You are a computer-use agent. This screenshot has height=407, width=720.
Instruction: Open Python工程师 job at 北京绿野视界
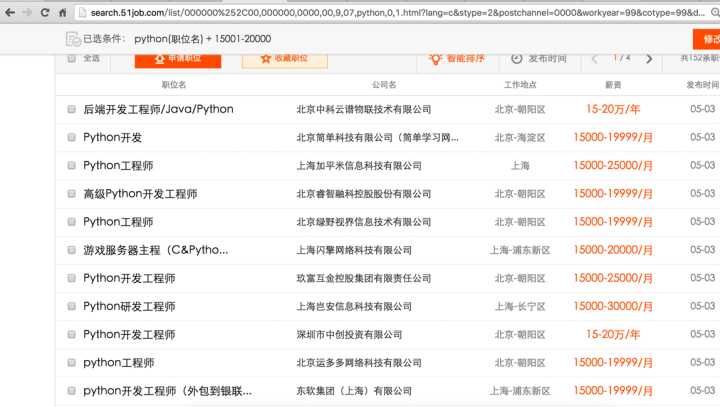(118, 222)
